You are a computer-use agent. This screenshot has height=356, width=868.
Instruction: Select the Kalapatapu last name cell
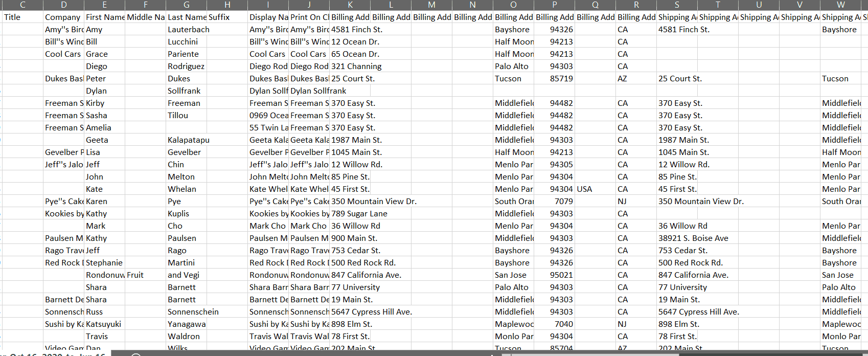tap(187, 140)
